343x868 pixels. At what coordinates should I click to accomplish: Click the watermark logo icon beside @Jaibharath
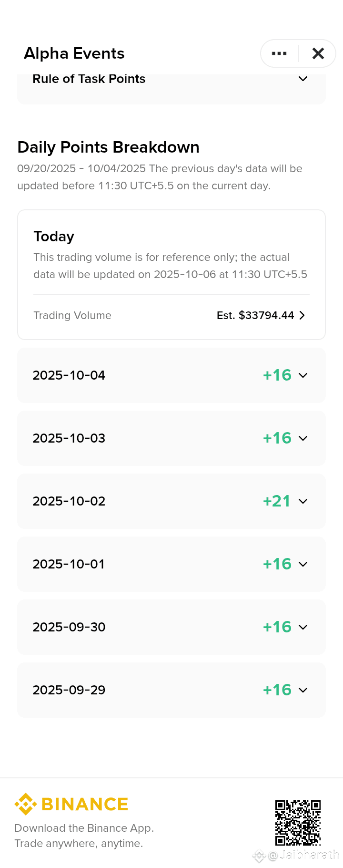[259, 856]
